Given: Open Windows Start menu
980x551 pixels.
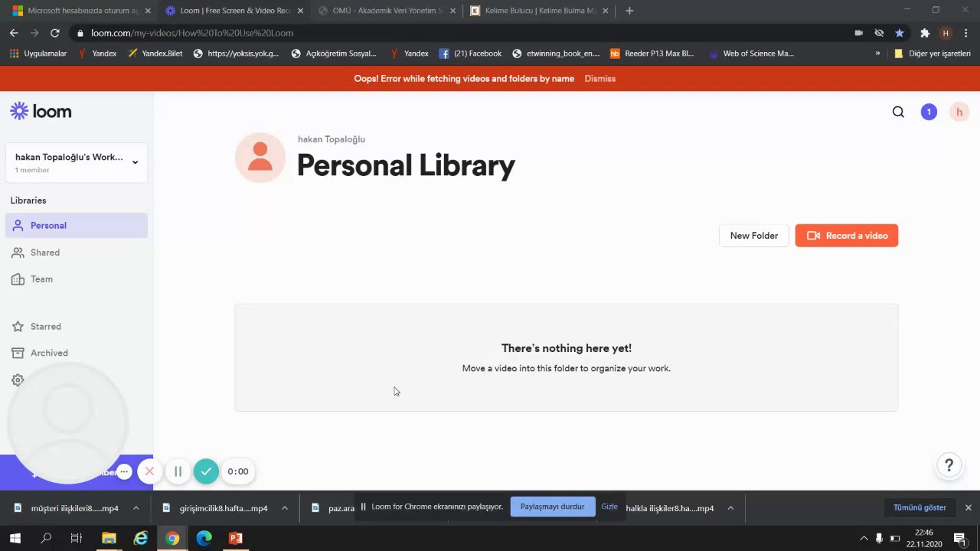Looking at the screenshot, I should click(x=15, y=538).
